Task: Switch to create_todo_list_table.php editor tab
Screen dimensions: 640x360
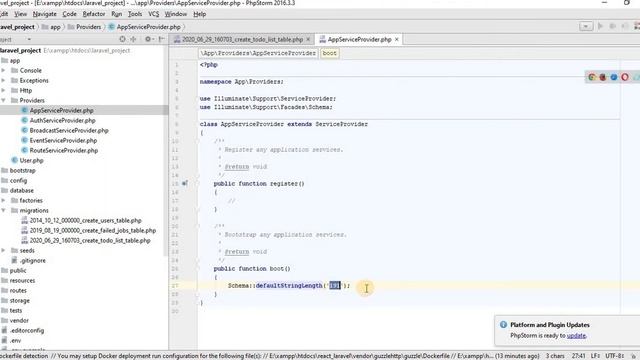Action: coord(242,40)
